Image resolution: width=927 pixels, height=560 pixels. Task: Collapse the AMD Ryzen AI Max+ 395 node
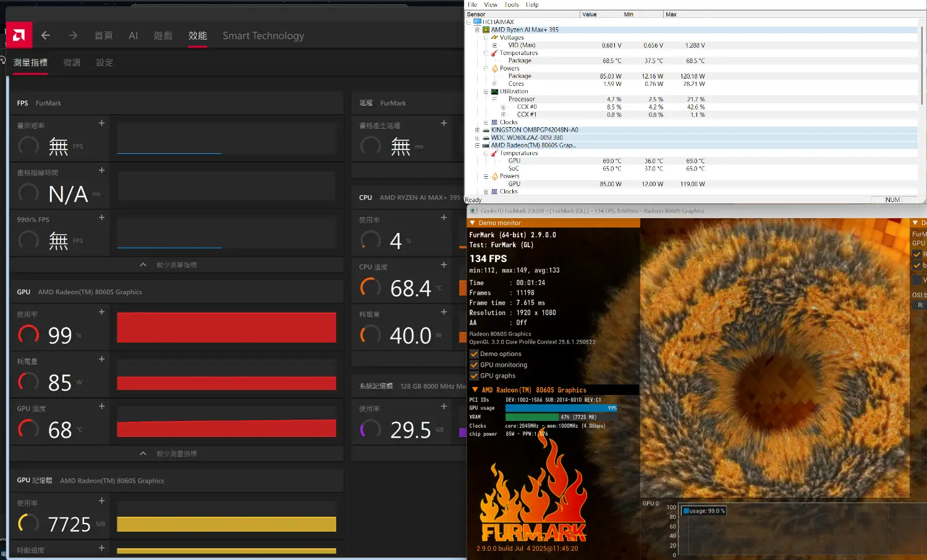click(x=477, y=30)
